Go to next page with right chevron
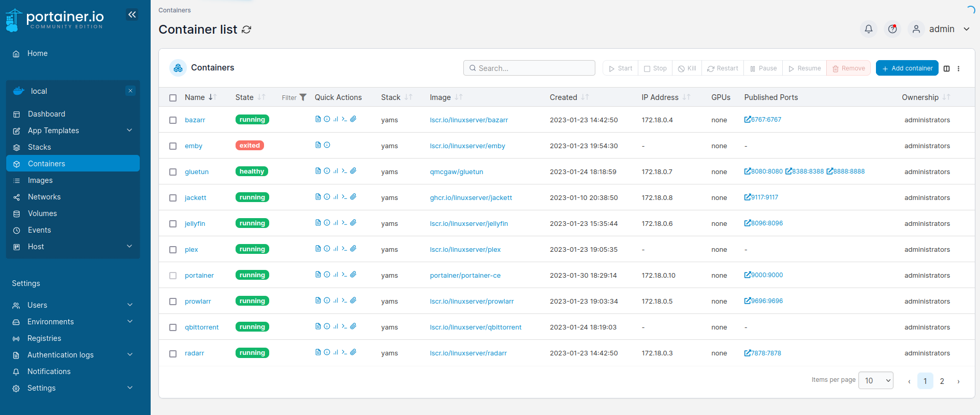Viewport: 980px width, 415px height. pyautogui.click(x=958, y=381)
